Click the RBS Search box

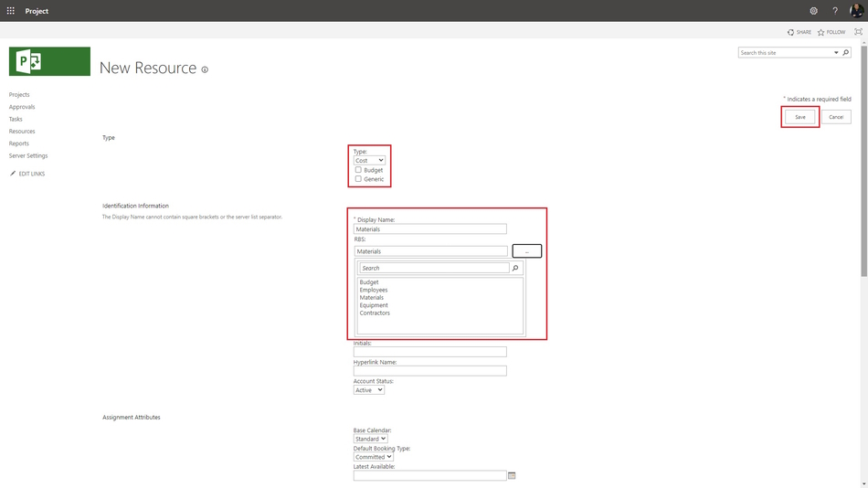[435, 268]
